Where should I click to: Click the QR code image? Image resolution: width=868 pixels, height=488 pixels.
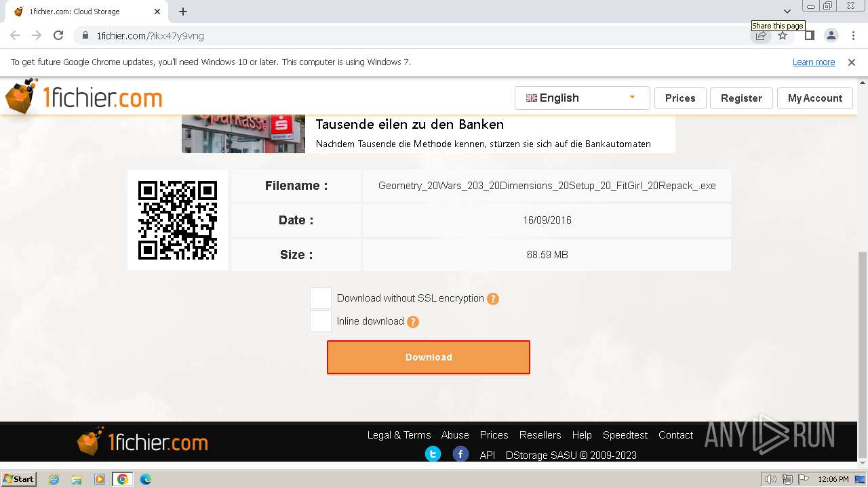[178, 220]
